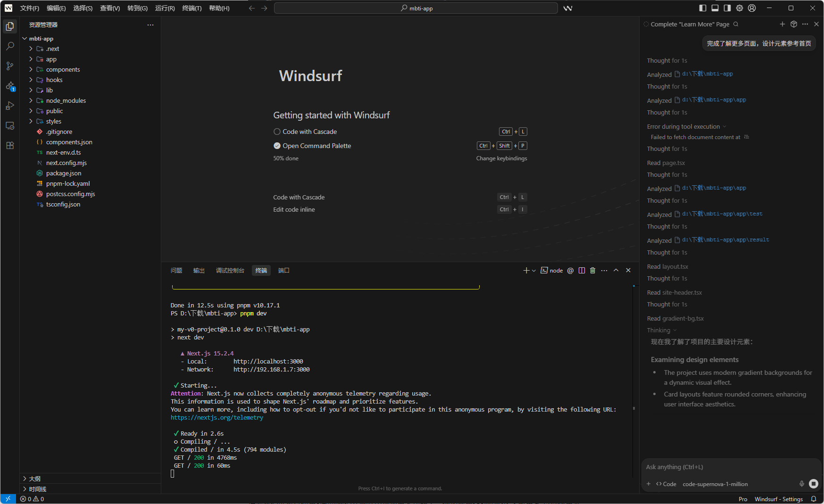Open the Extensions view
Image resolution: width=824 pixels, height=504 pixels.
click(10, 146)
